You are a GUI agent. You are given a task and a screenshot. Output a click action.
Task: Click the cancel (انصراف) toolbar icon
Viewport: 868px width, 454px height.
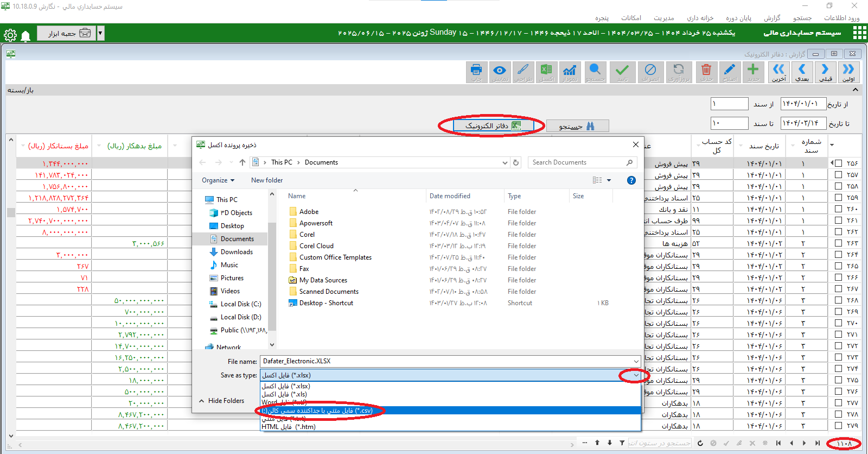[650, 72]
